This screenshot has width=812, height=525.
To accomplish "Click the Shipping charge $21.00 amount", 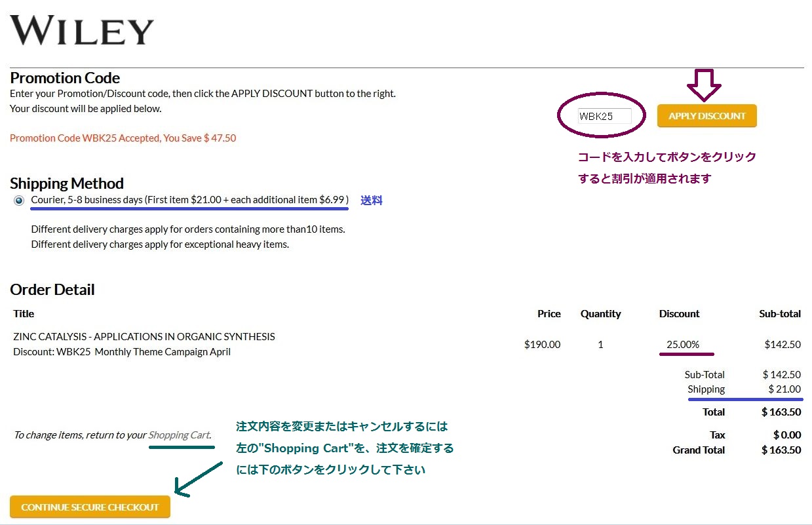I will click(x=784, y=389).
